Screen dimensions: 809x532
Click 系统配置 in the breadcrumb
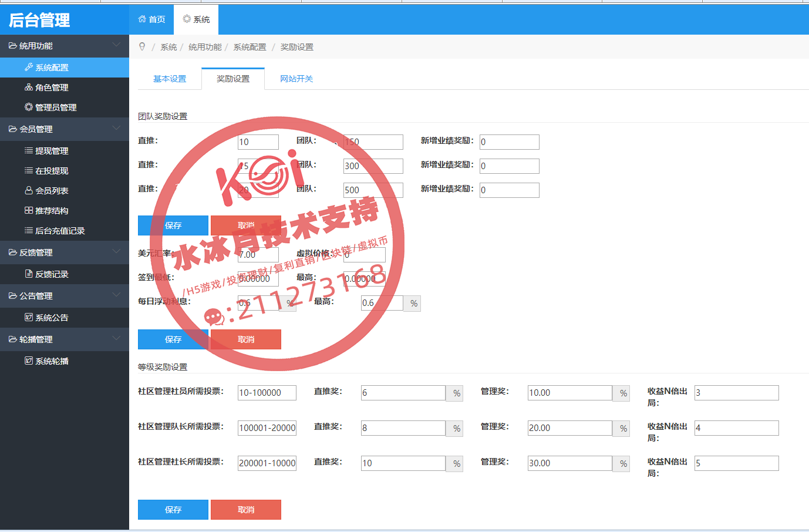(250, 47)
